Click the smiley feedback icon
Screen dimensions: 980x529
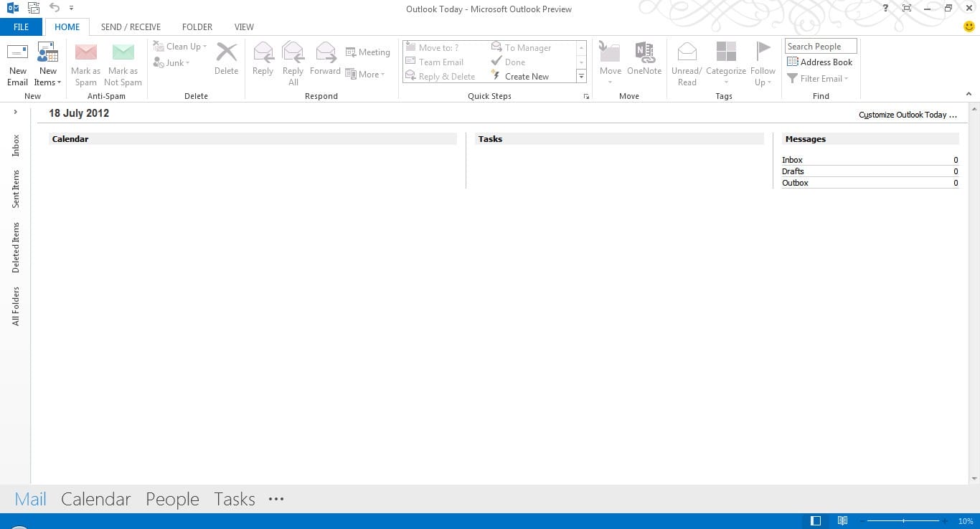pos(969,27)
